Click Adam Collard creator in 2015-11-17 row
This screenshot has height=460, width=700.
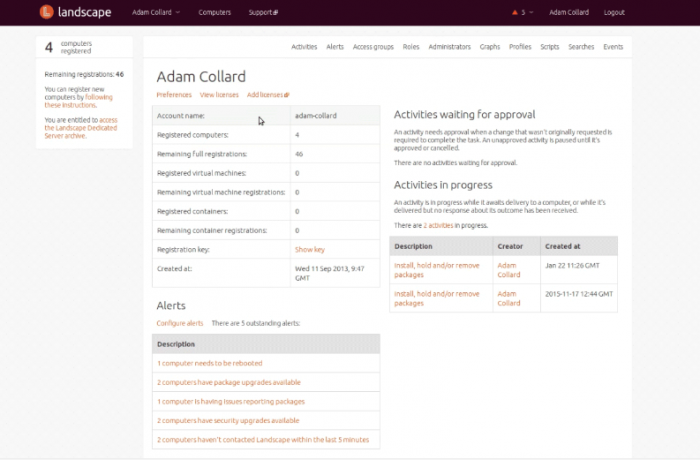509,298
